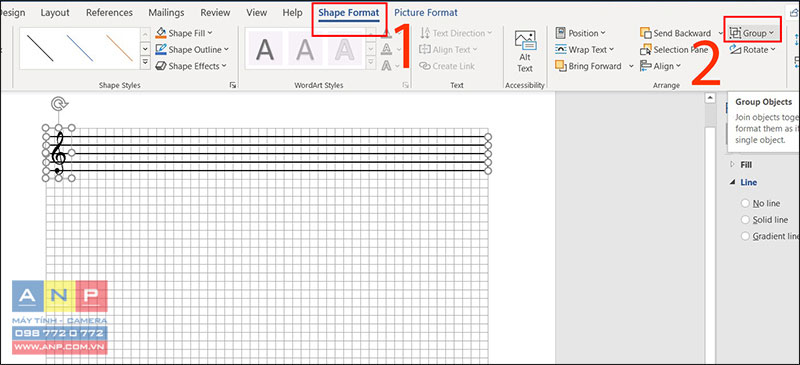Open the Shape Styles dialog launcher
Image resolution: width=800 pixels, height=365 pixels.
click(x=233, y=85)
